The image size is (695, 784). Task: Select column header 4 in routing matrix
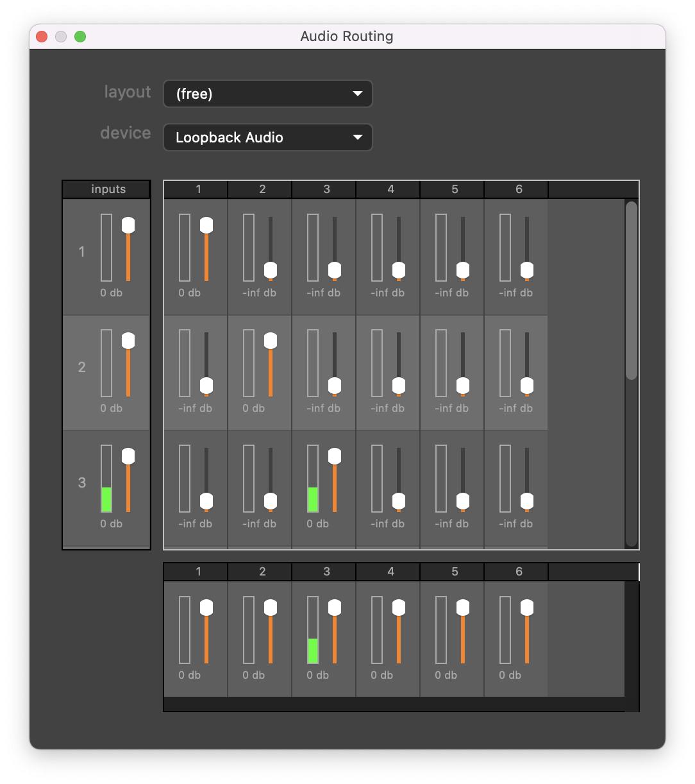pyautogui.click(x=390, y=189)
